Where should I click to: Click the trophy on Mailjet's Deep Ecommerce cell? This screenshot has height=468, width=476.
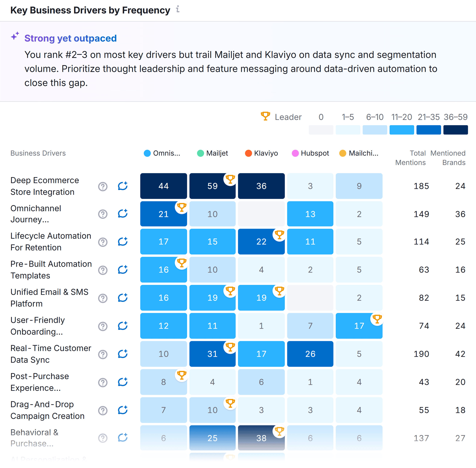pos(230,179)
